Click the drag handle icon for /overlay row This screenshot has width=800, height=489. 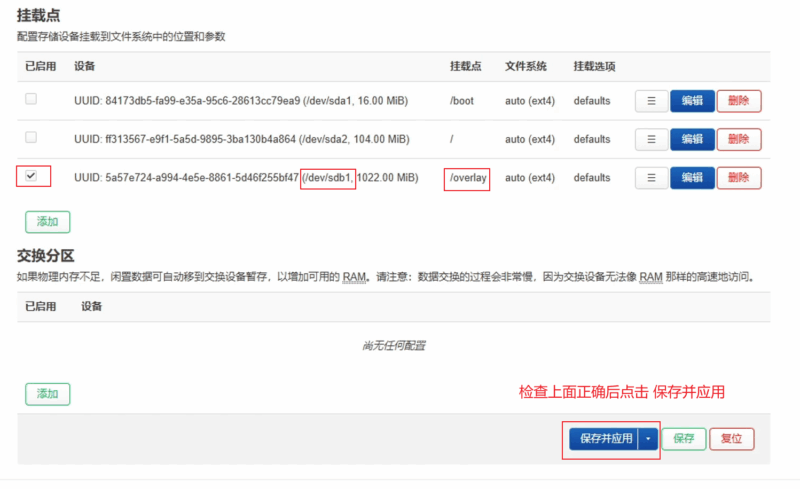651,177
